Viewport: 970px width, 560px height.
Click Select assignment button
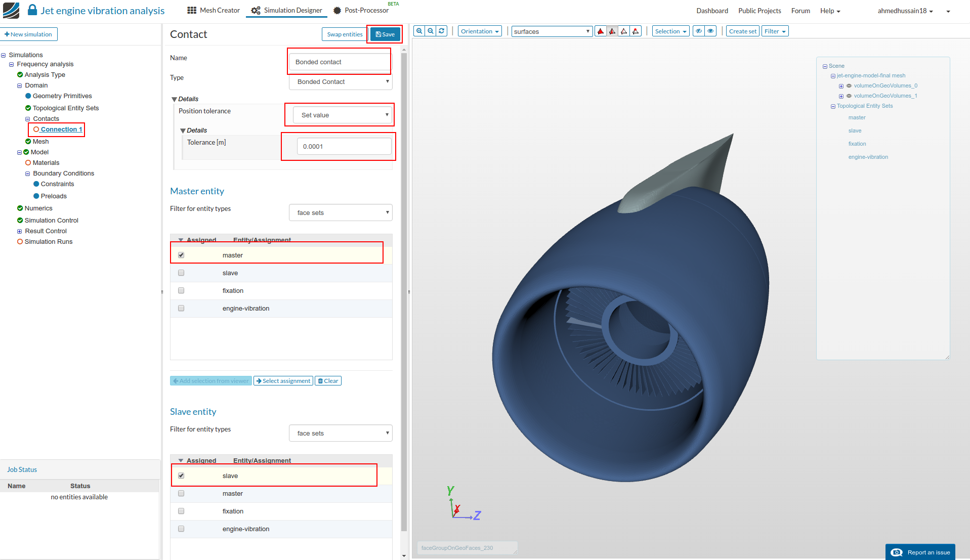click(283, 381)
